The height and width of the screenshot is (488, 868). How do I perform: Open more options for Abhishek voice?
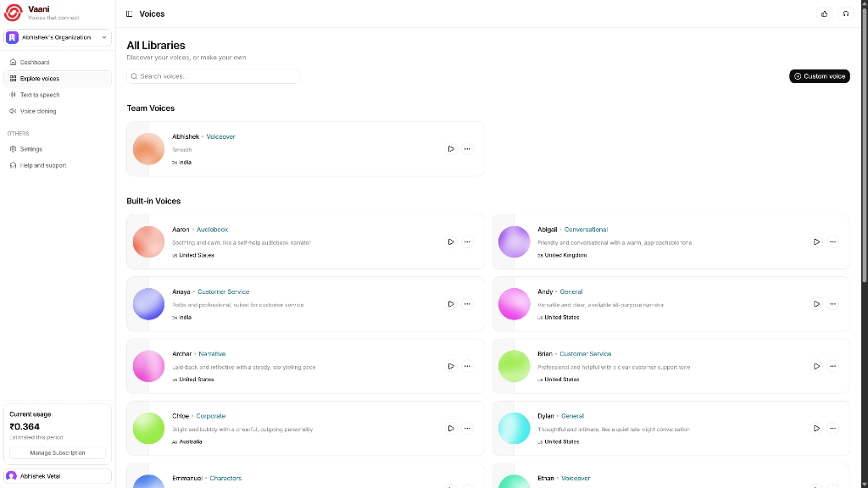click(x=467, y=149)
